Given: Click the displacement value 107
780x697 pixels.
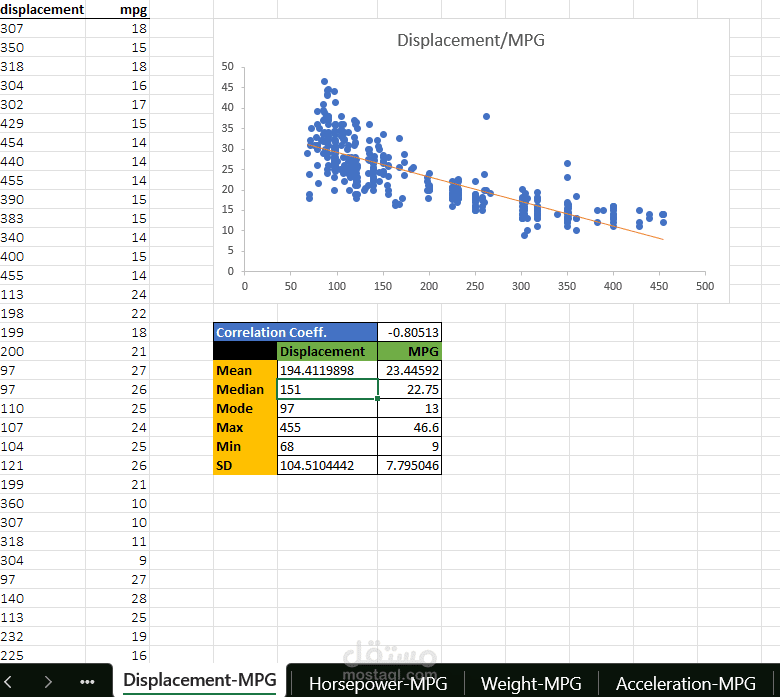Looking at the screenshot, I should [42, 427].
